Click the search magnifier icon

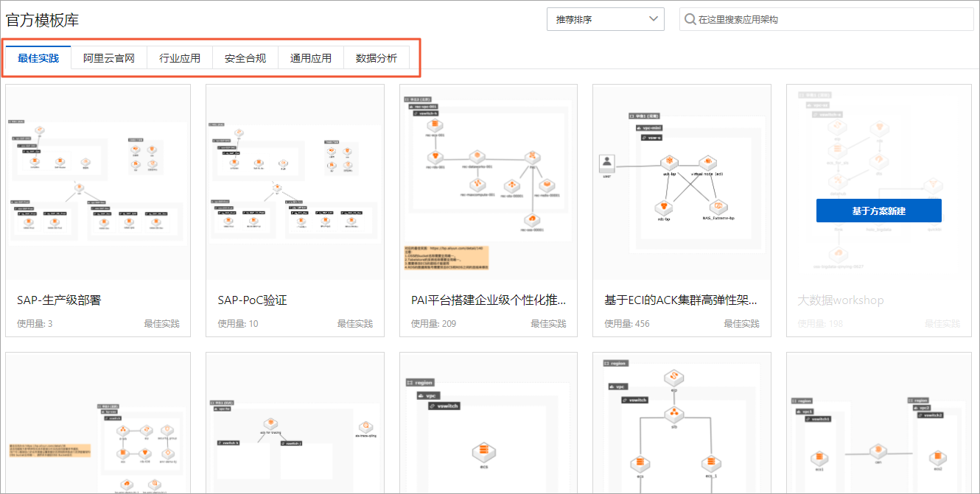click(x=690, y=19)
